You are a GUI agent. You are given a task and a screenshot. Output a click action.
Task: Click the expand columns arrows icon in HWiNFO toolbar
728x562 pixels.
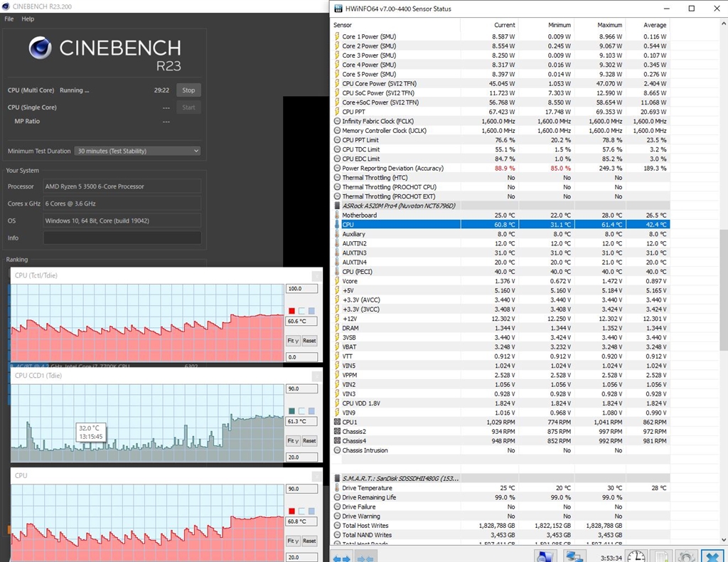tap(342, 557)
